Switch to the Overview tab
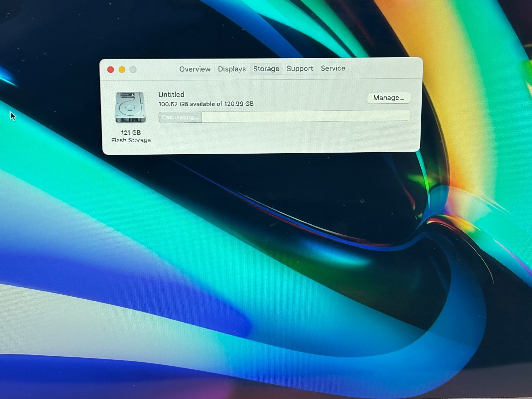The width and height of the screenshot is (532, 399). pos(195,69)
